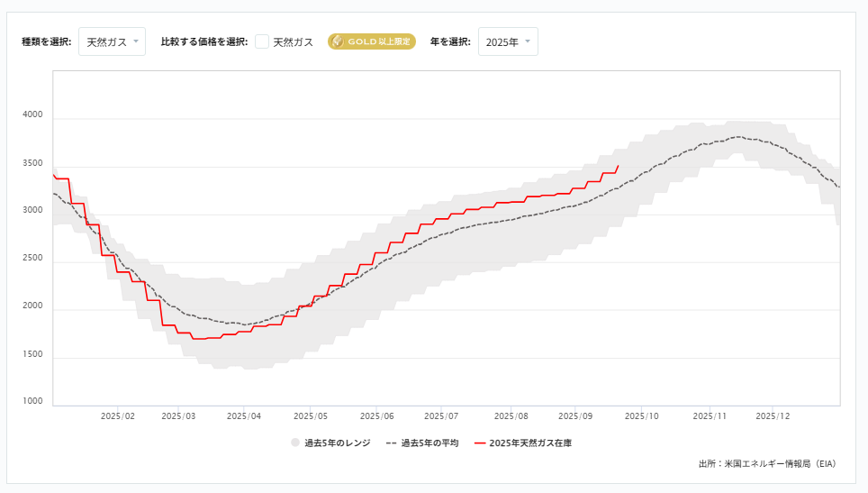868x493 pixels.
Task: Click the 2025/09 axis label
Action: click(x=575, y=416)
